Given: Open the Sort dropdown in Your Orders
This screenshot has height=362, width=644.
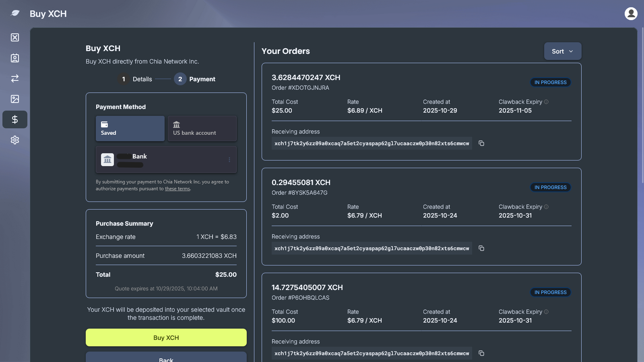Looking at the screenshot, I should [x=562, y=51].
